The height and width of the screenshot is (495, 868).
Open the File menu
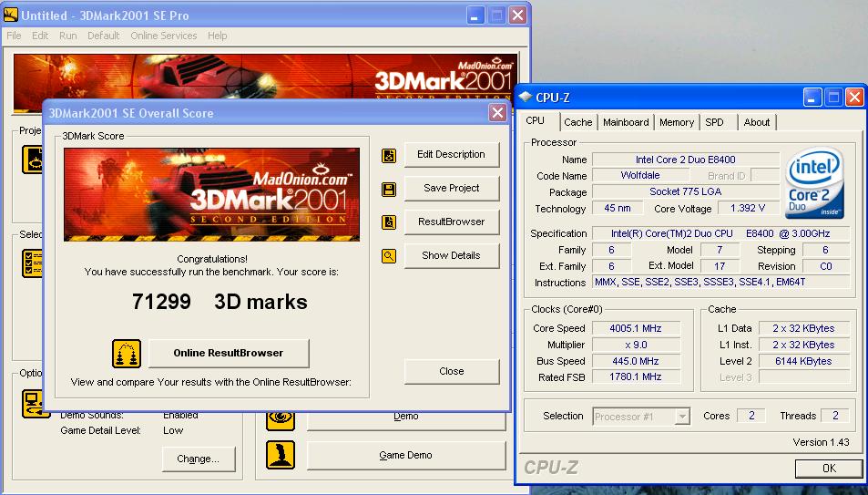point(14,36)
